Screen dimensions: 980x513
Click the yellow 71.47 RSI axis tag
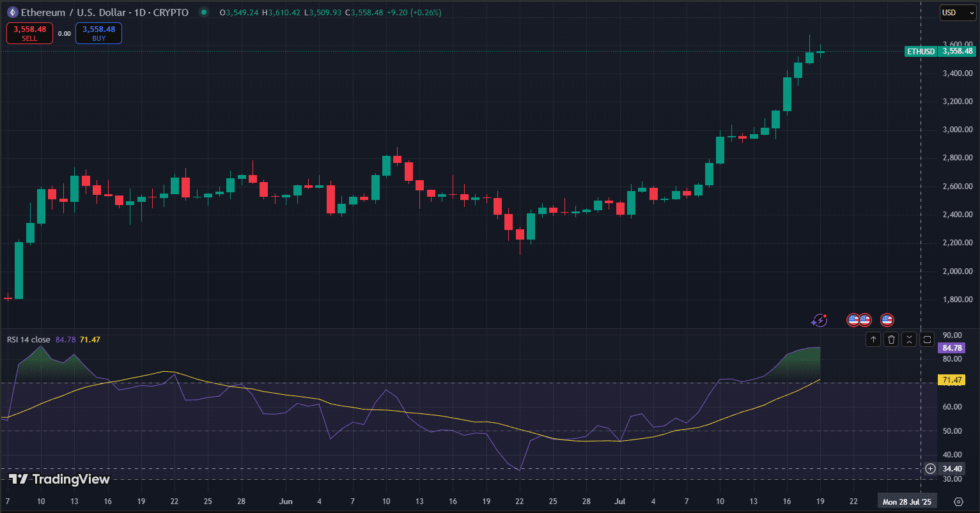[x=953, y=380]
